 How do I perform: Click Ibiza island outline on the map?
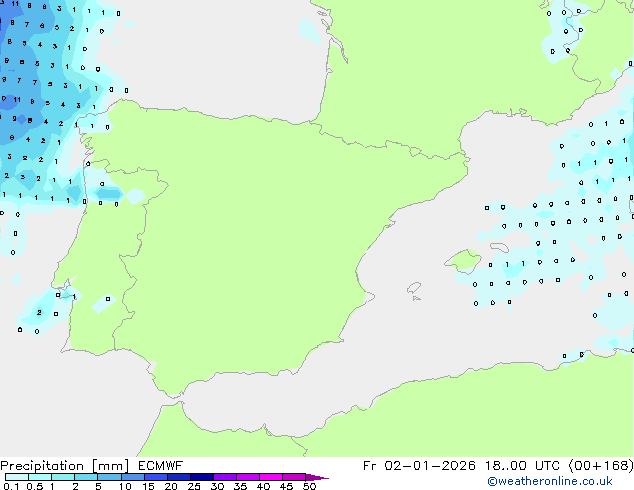tap(414, 288)
